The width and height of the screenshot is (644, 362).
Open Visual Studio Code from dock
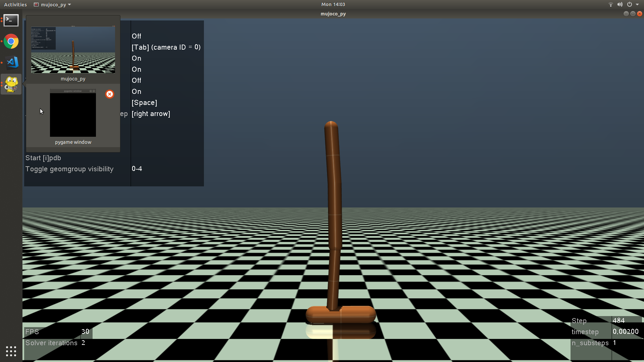coord(12,62)
